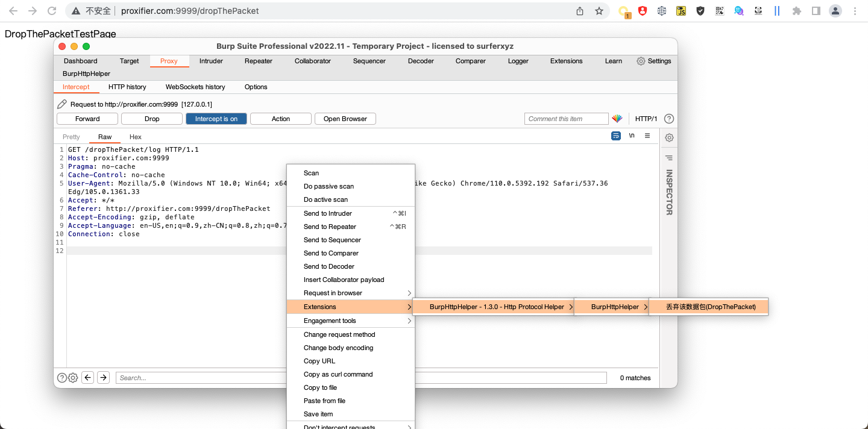Open the yellow JS extension icon
The image size is (868, 429).
pyautogui.click(x=681, y=11)
